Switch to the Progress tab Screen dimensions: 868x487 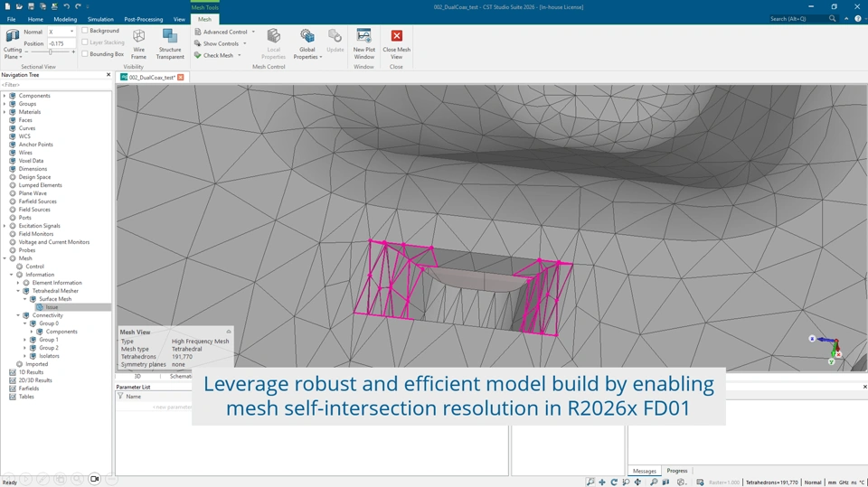pyautogui.click(x=676, y=471)
